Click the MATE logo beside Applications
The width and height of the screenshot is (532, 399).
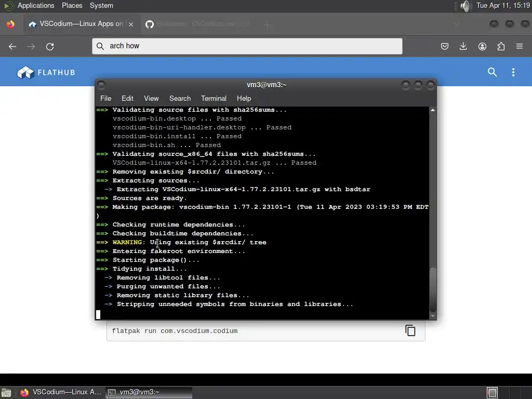click(8, 6)
